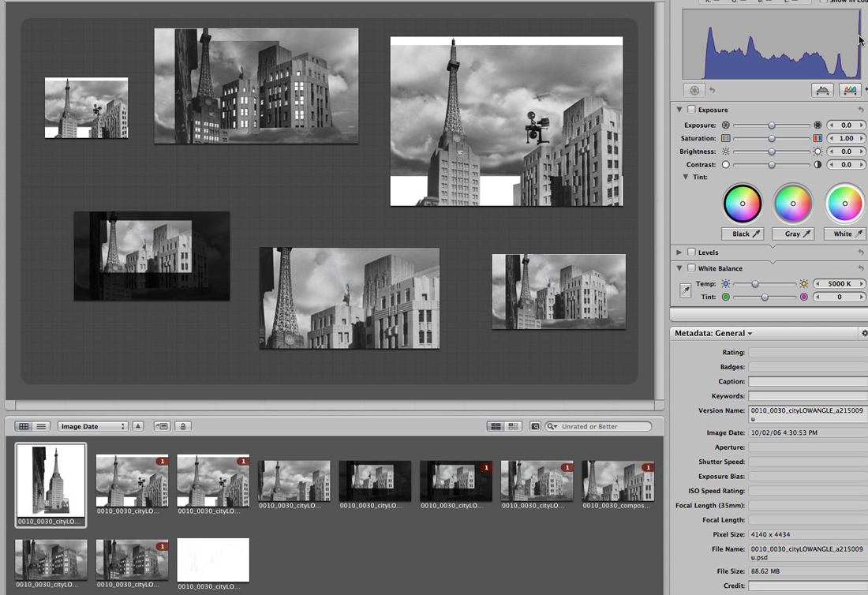This screenshot has height=595, width=868.
Task: Select the blank white browser thumbnail
Action: pos(213,559)
